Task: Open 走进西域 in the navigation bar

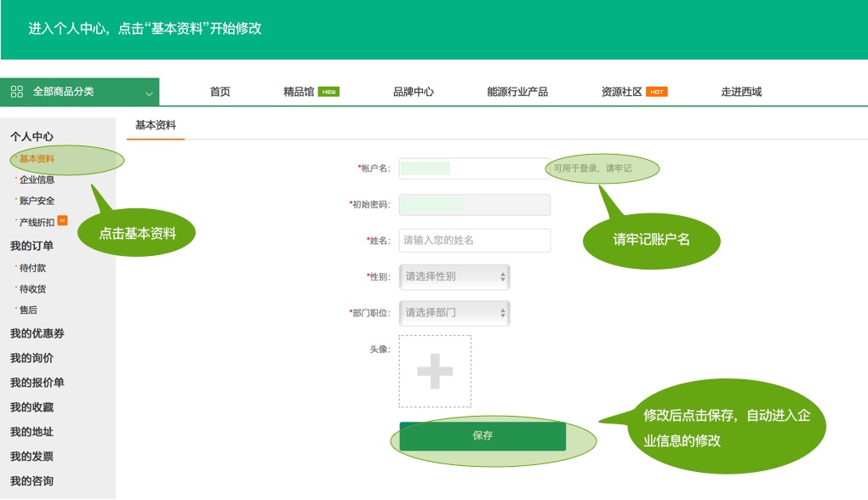Action: [741, 92]
